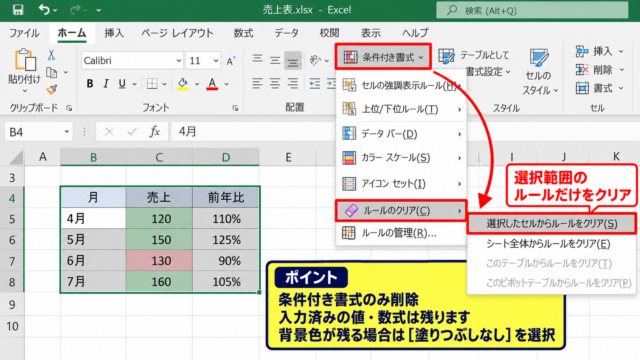
Task: Expand borders dropdown arrow
Action: [164, 84]
